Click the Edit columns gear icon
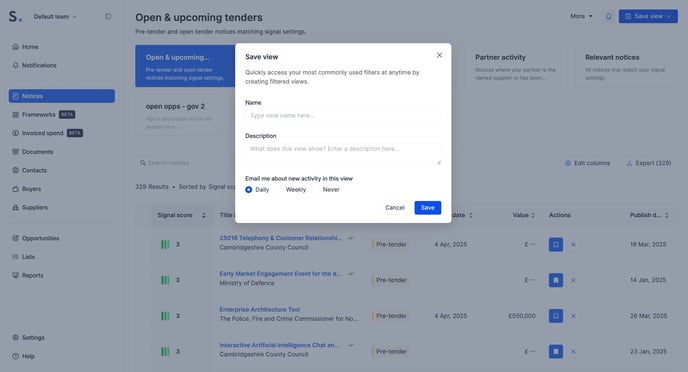Screen dimensions: 688x372 [568, 163]
